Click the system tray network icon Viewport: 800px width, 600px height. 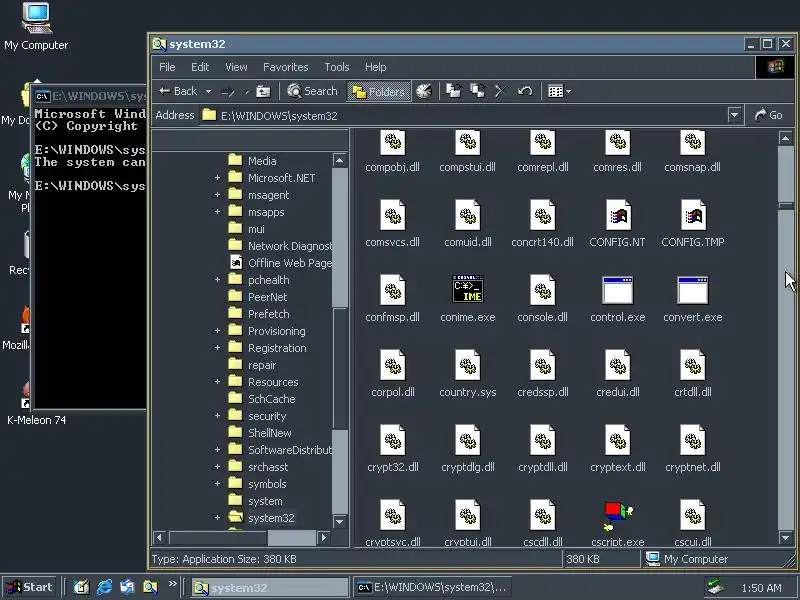716,587
